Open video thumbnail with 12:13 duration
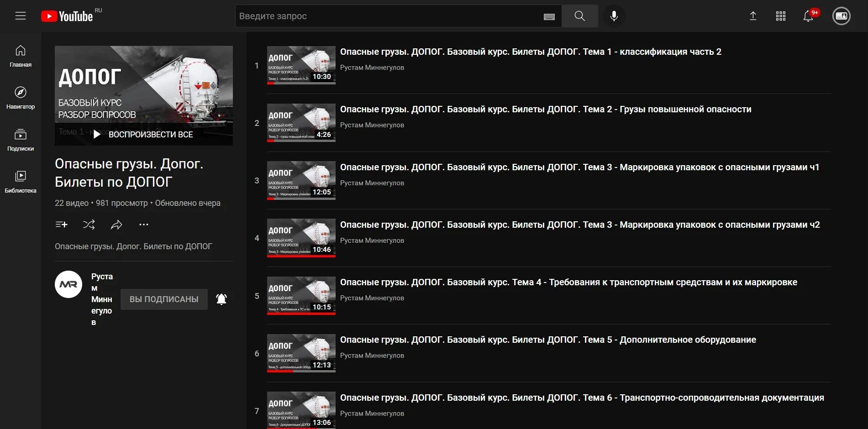Viewport: 868px width, 429px height. click(301, 353)
